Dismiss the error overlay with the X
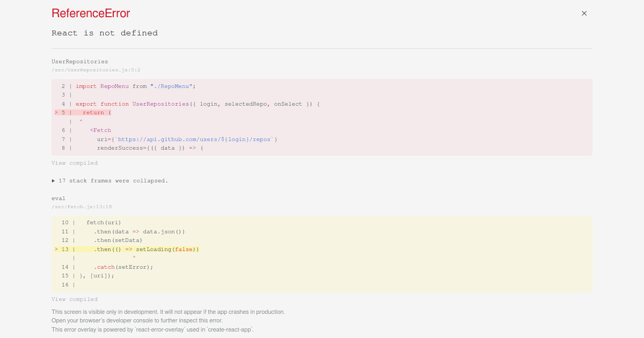The height and width of the screenshot is (338, 644). [x=584, y=13]
